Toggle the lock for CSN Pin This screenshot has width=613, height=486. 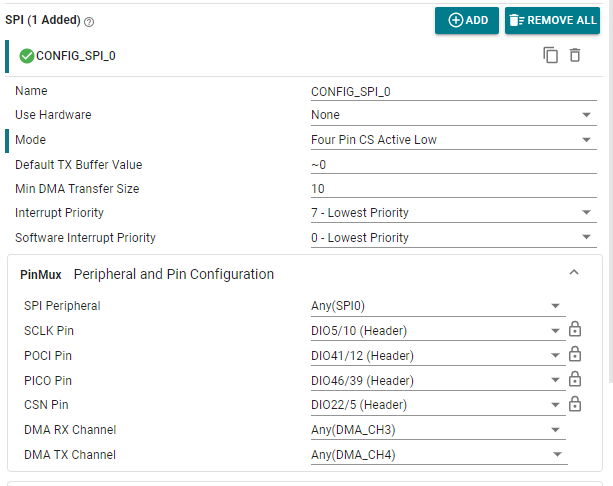pyautogui.click(x=575, y=405)
